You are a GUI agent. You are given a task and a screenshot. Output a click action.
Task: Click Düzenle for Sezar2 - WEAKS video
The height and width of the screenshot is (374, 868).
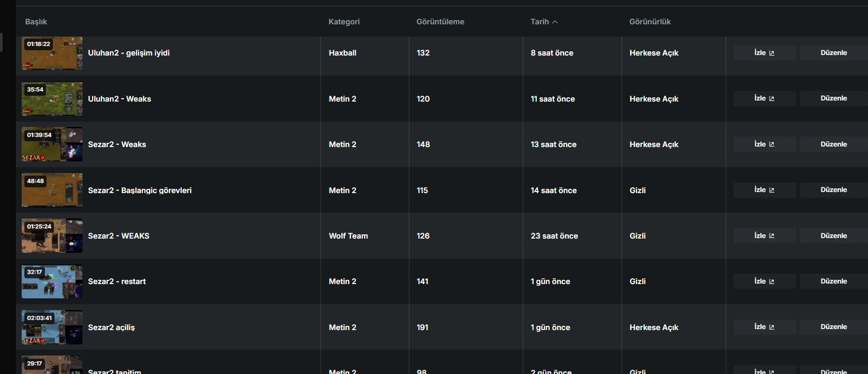point(834,236)
